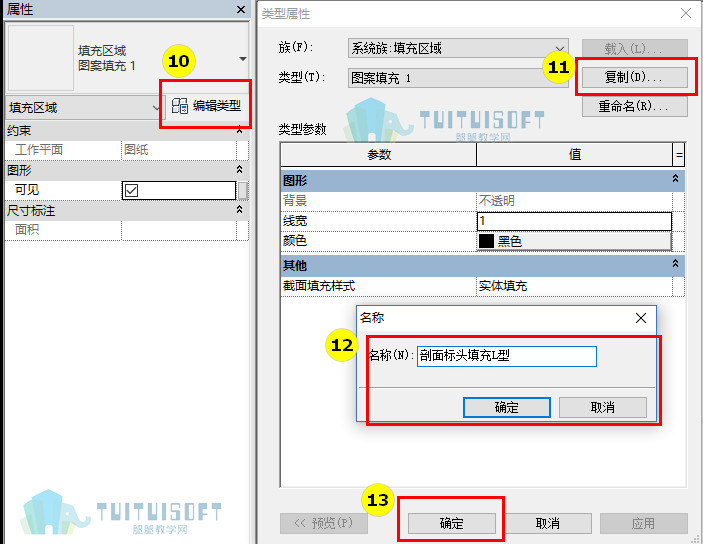
Task: Click the << 预览(P) button
Action: (x=324, y=523)
